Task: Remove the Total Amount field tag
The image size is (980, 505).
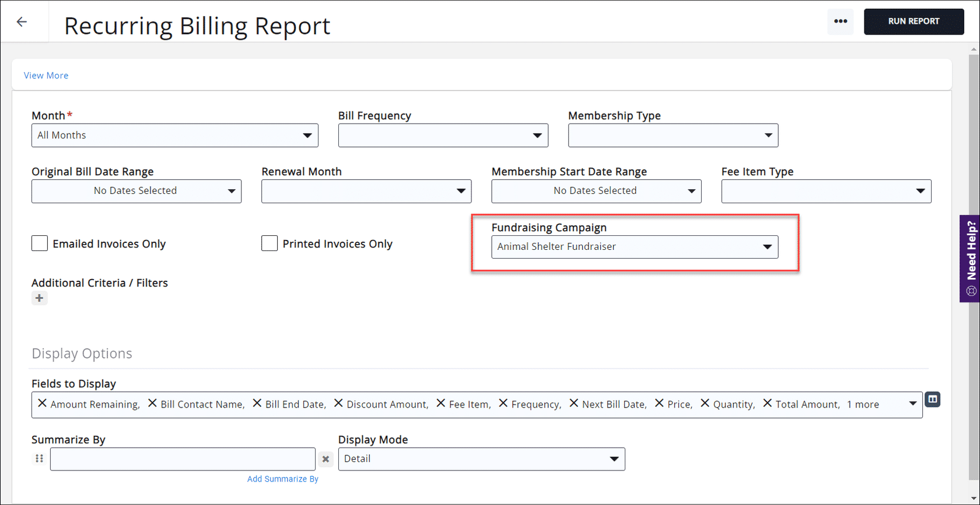Action: coord(767,403)
